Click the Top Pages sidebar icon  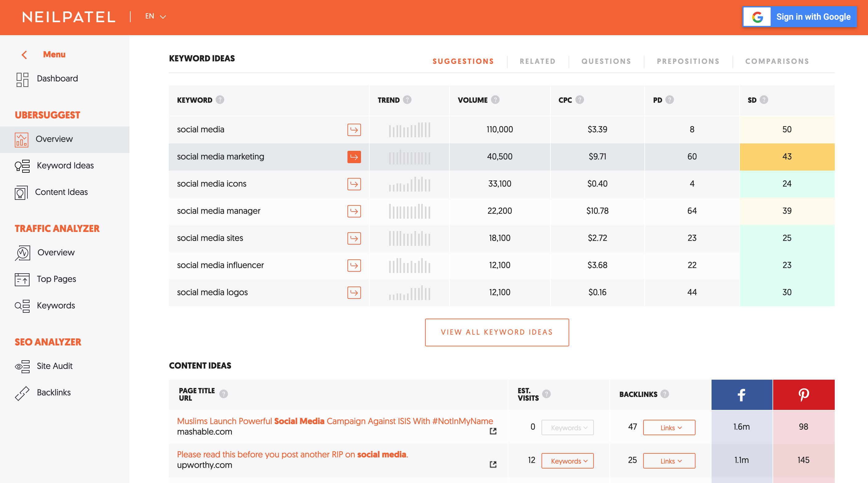[21, 279]
